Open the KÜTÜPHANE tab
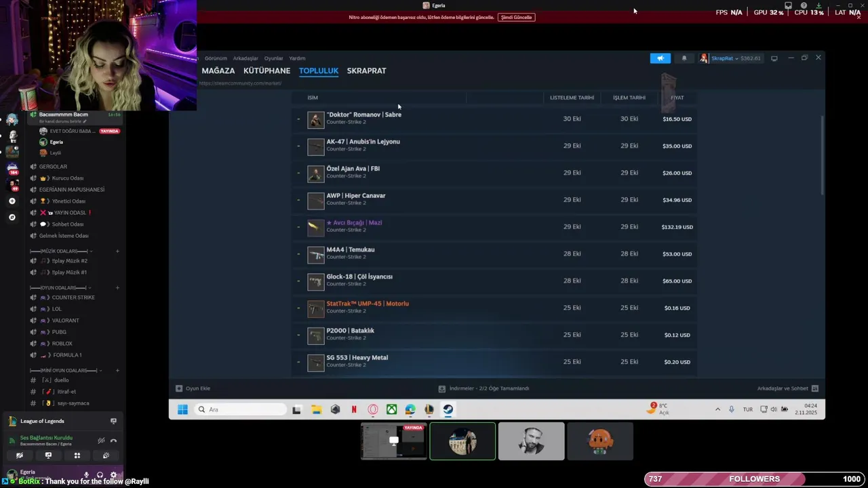 [267, 70]
